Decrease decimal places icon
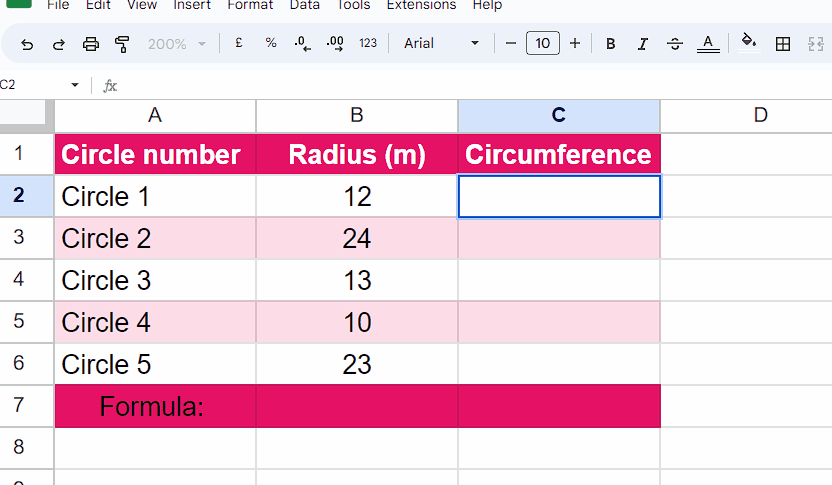Image resolution: width=832 pixels, height=485 pixels. (302, 44)
